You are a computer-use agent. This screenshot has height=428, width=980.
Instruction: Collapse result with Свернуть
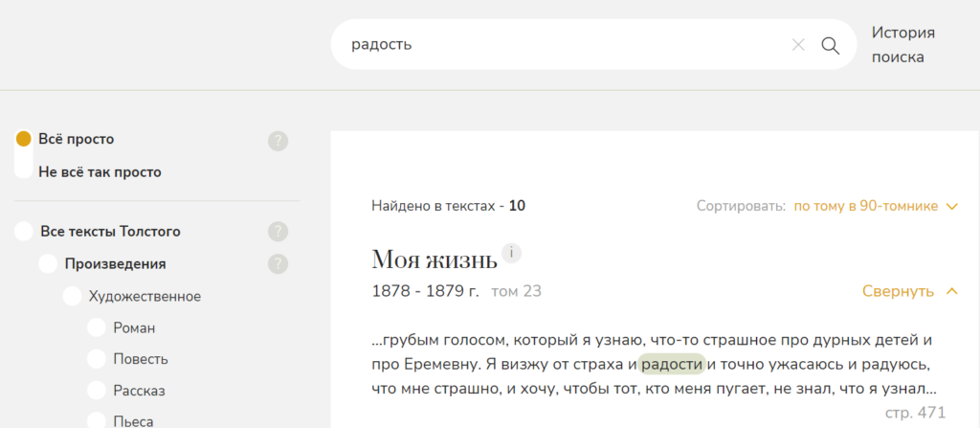[908, 291]
